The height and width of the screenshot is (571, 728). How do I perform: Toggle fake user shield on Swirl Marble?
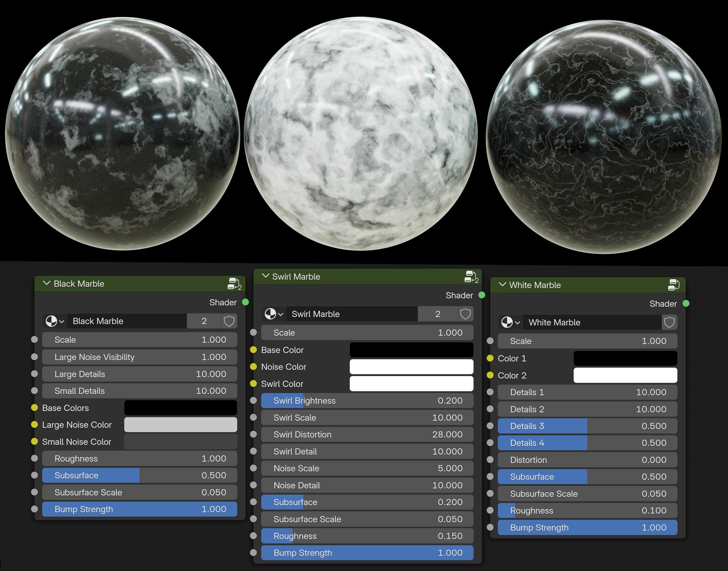tap(465, 314)
